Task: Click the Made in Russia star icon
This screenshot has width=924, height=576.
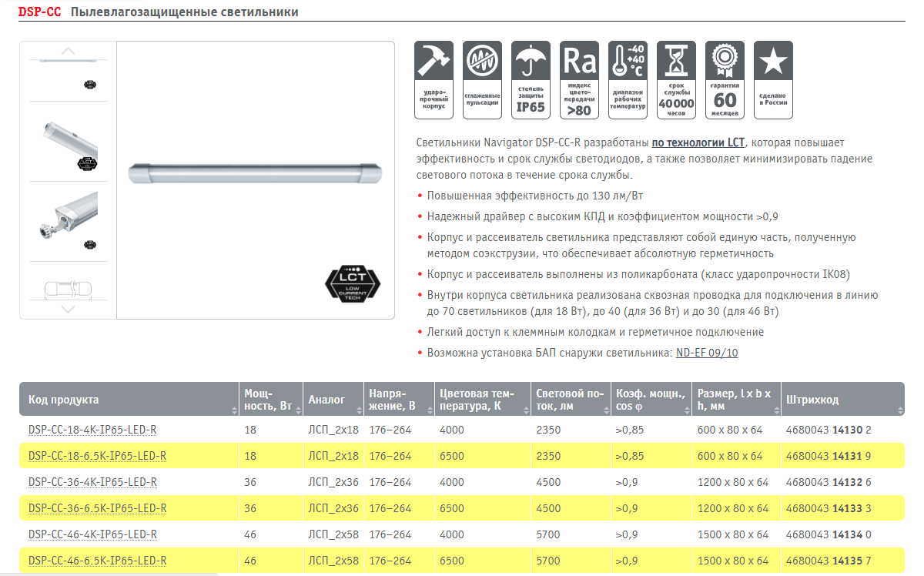Action: coord(774,80)
